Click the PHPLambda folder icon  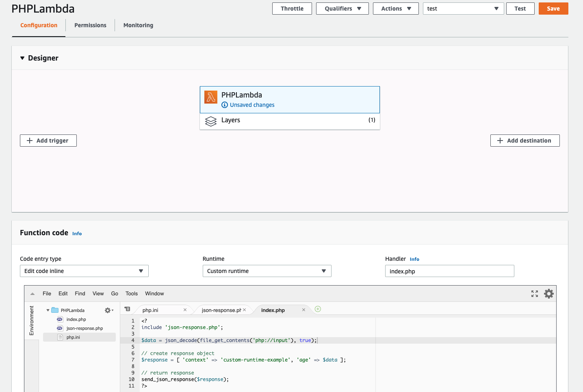pyautogui.click(x=55, y=310)
